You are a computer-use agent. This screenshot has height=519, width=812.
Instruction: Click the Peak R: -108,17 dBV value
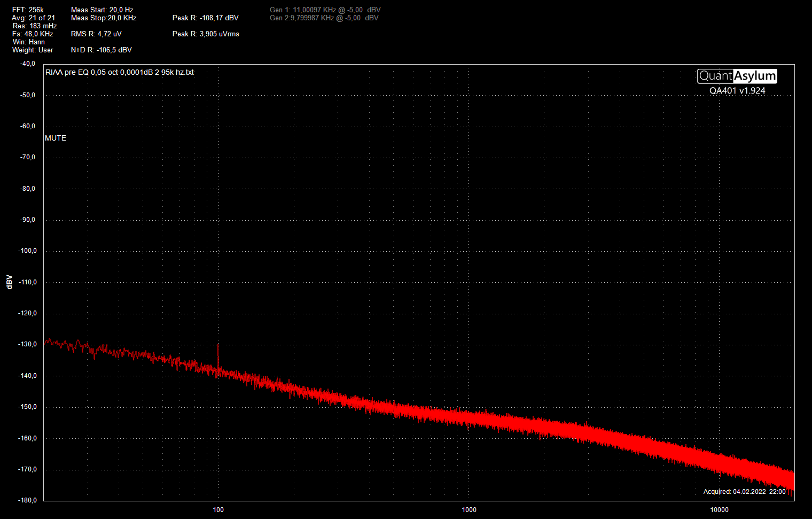click(205, 18)
